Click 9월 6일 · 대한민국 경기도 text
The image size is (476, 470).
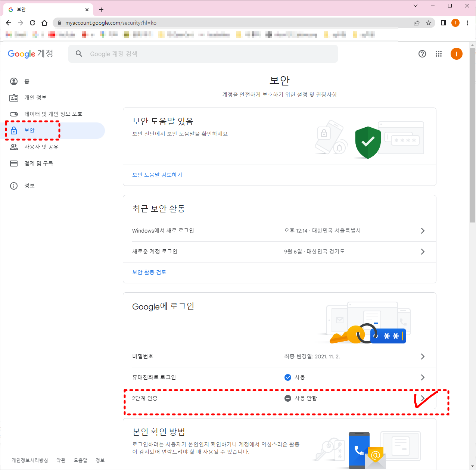tap(314, 252)
